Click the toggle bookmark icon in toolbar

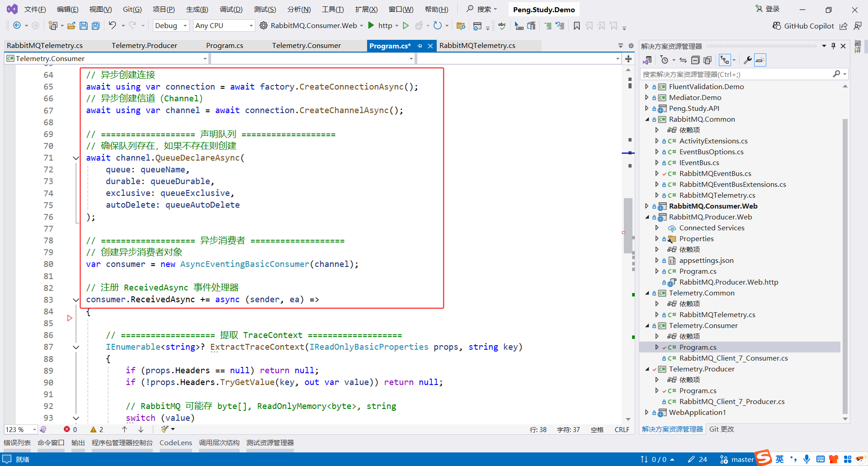[x=577, y=26]
